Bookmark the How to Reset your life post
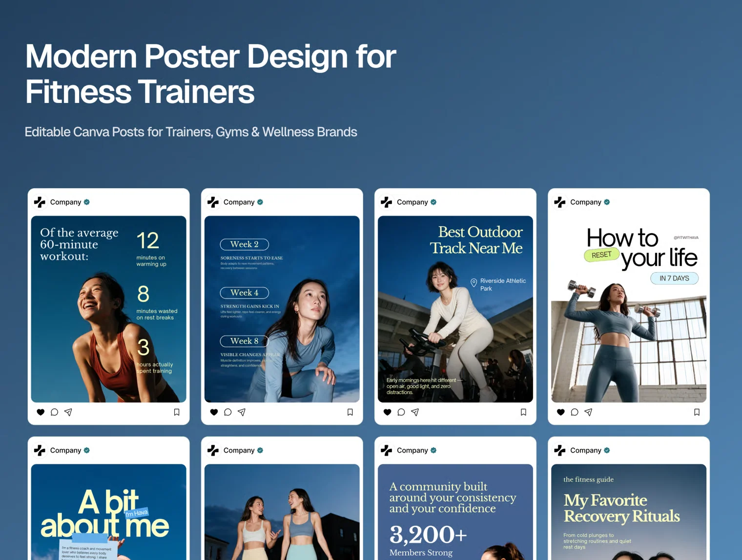Screen dimensions: 742x560 pyautogui.click(x=697, y=412)
